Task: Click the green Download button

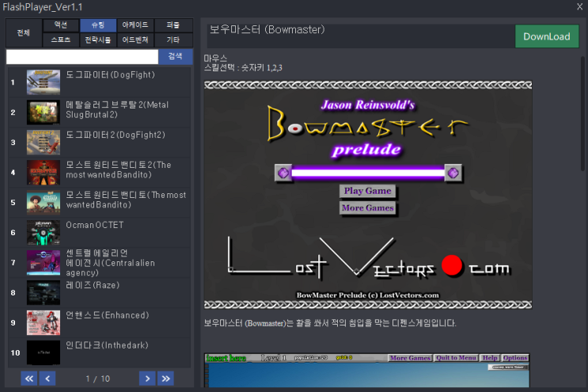Action: 547,36
